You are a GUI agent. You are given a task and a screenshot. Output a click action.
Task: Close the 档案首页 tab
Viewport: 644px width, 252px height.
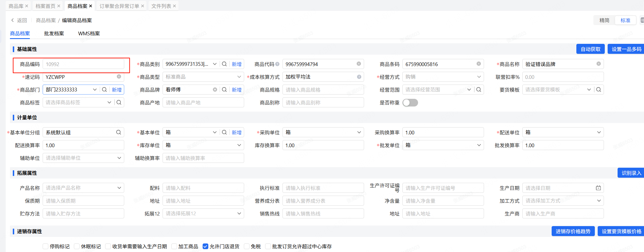coord(59,6)
